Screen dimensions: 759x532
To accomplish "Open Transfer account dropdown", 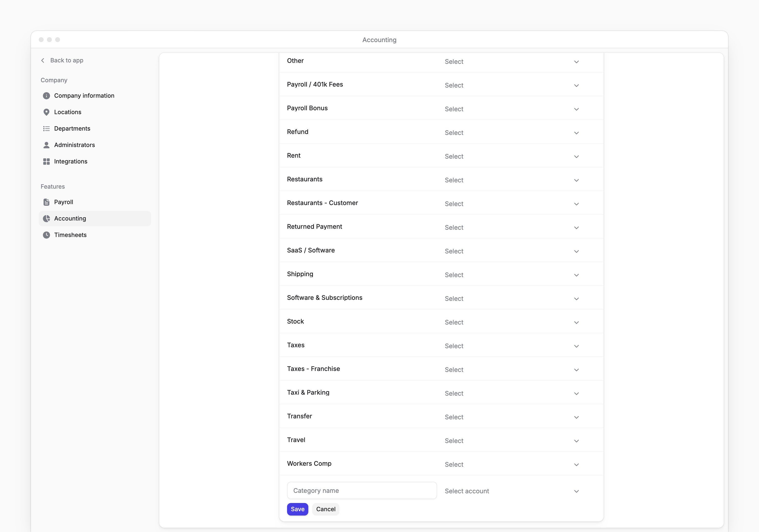I will click(512, 417).
